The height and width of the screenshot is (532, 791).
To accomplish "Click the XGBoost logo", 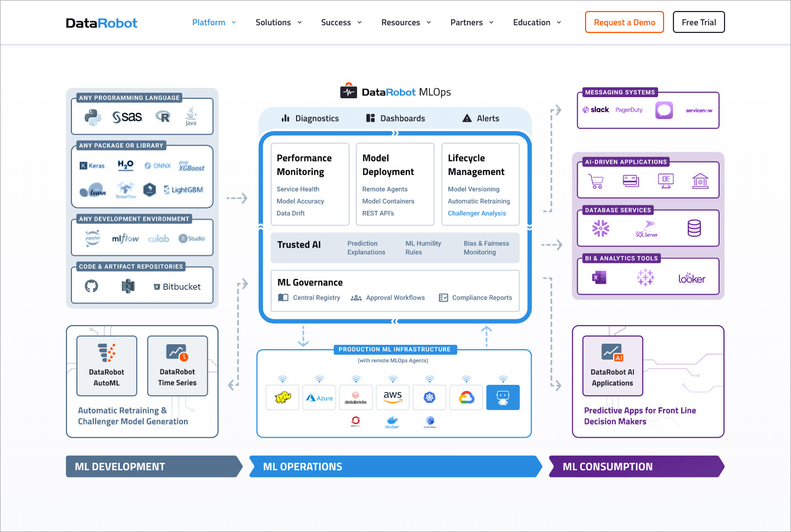I will (191, 166).
